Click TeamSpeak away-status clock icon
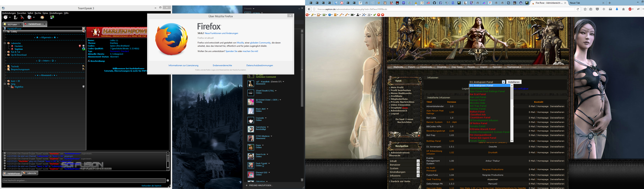The image size is (644, 189). point(5,17)
